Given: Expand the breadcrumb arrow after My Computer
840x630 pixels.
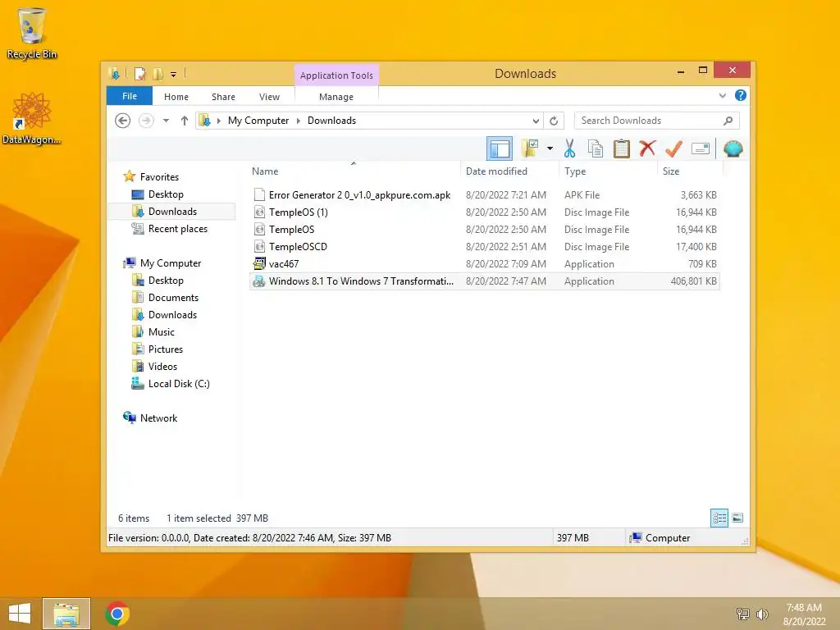Looking at the screenshot, I should (x=299, y=121).
